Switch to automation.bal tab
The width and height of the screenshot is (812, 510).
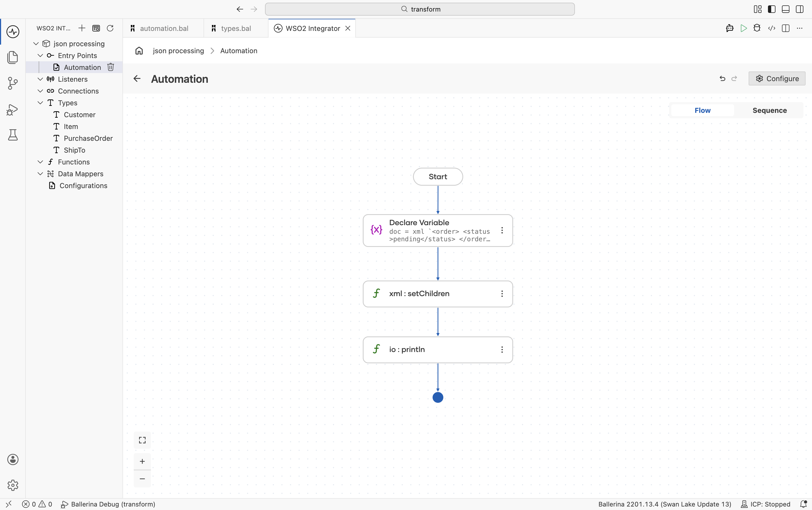(164, 28)
